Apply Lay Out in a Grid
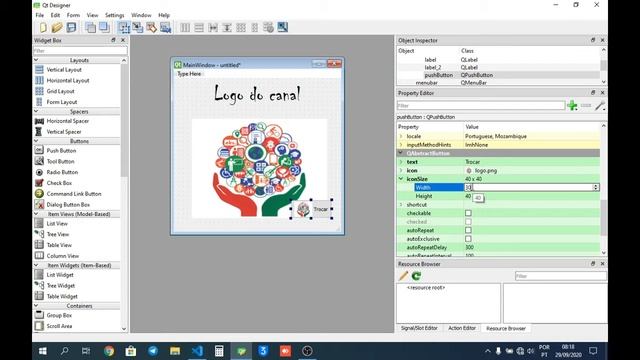Screen dimensions: 640x360 point(241,27)
